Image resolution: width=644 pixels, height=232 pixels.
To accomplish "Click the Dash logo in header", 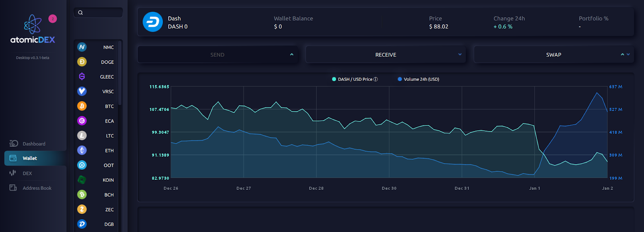I will pos(153,22).
